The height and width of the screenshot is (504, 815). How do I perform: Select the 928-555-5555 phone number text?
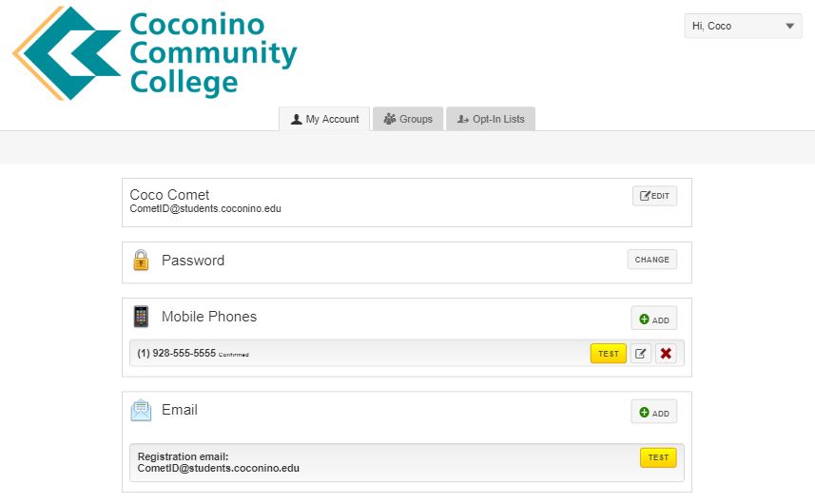(177, 353)
